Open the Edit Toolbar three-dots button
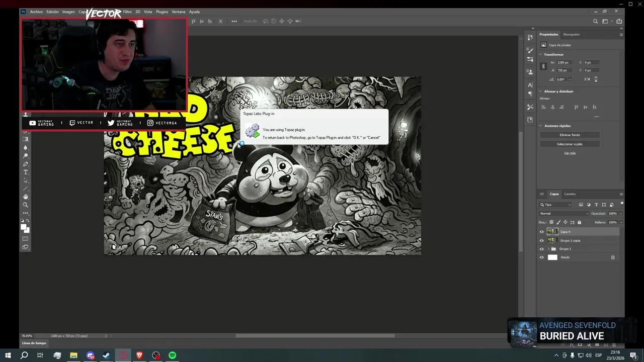 (26, 213)
